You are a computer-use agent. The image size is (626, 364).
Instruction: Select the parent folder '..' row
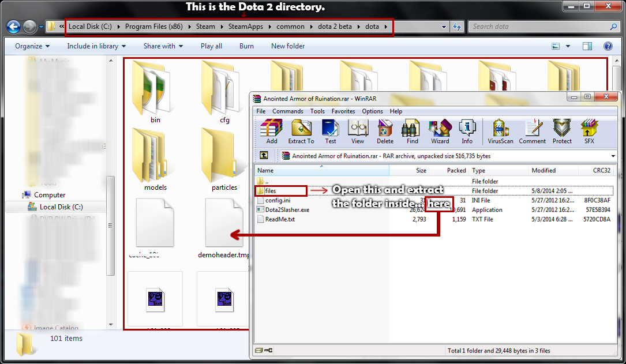point(434,181)
